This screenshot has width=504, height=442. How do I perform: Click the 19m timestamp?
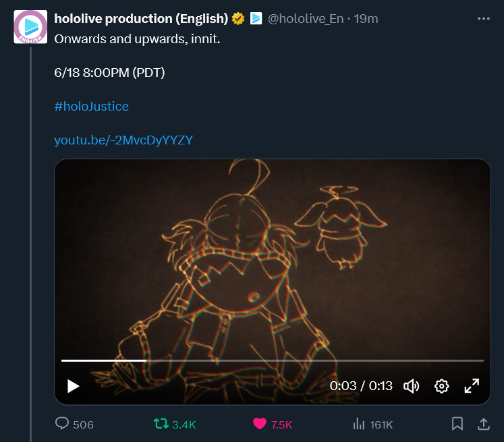366,19
